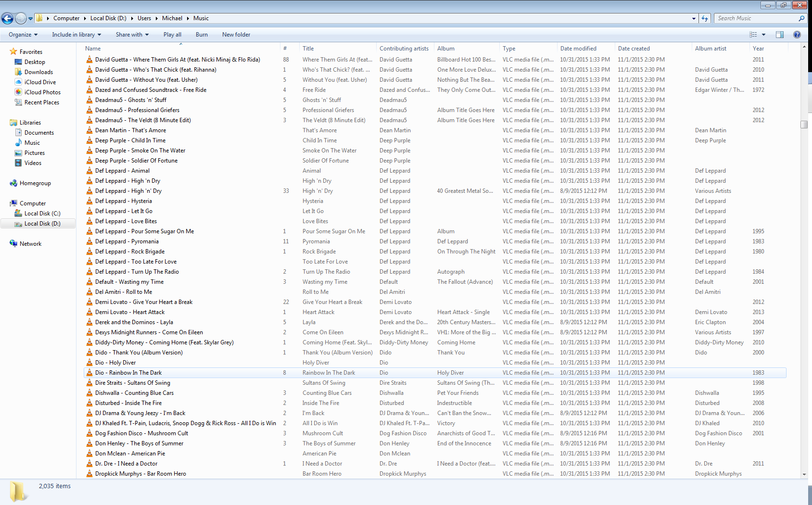
Task: Click the vertical scrollbar thumb
Action: tap(804, 125)
